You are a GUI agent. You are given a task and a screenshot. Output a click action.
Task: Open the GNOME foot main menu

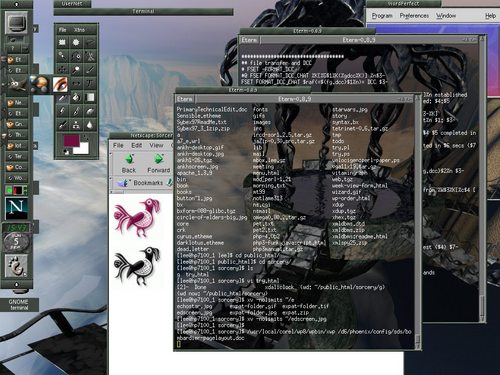click(16, 266)
